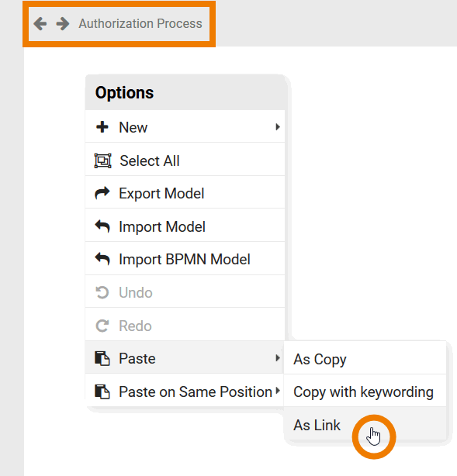Click the Import Model arrow icon
Image resolution: width=457 pixels, height=476 pixels.
pyautogui.click(x=102, y=226)
